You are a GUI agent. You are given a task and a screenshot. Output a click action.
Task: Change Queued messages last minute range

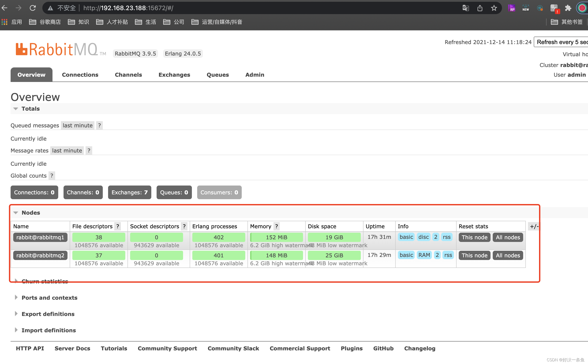pyautogui.click(x=78, y=125)
